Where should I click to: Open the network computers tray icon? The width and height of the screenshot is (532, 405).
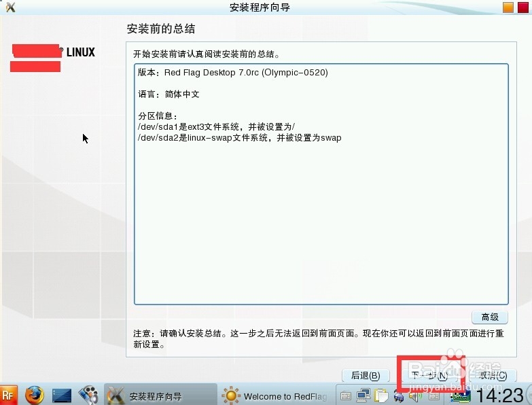pyautogui.click(x=363, y=395)
